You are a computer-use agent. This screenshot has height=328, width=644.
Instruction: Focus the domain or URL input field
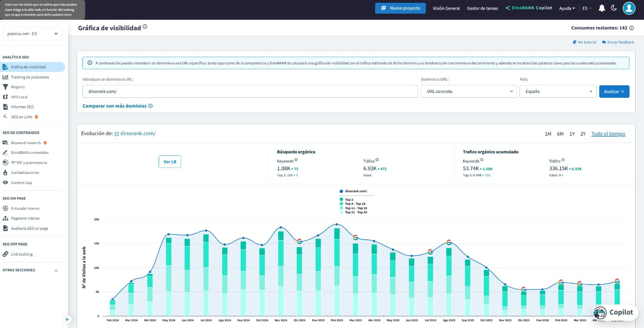[x=250, y=91]
